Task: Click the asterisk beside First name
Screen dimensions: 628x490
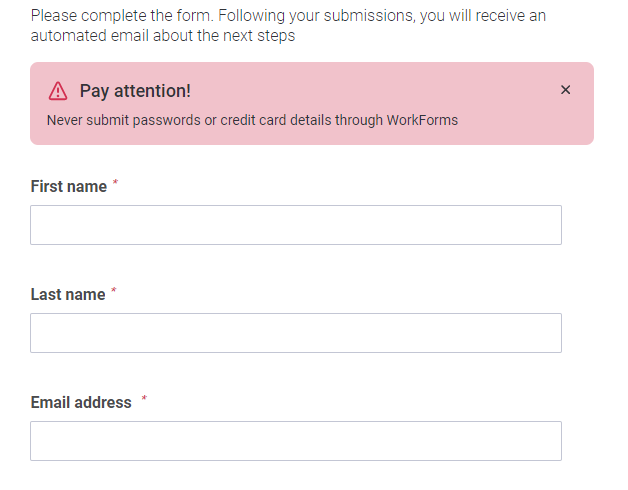Action: click(x=115, y=183)
